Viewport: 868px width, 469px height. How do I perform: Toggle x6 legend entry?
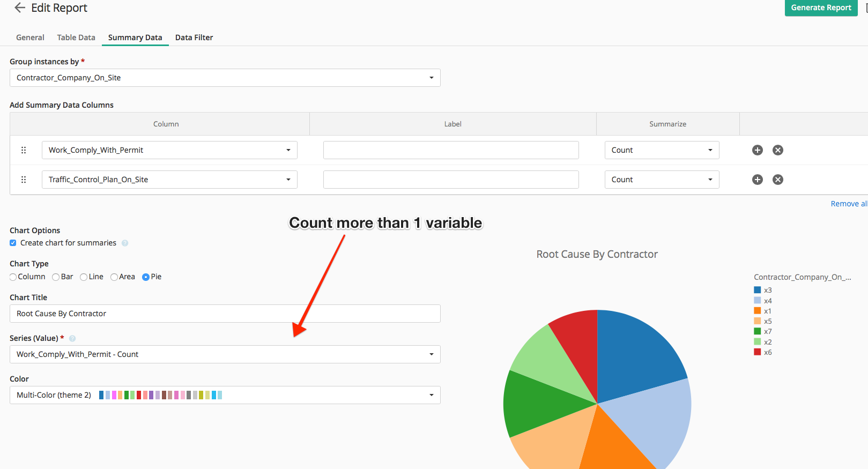762,352
